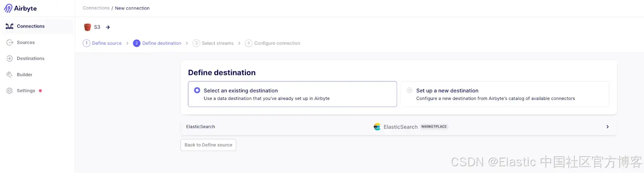
Task: Click chevron after Select streams step
Action: [239, 43]
